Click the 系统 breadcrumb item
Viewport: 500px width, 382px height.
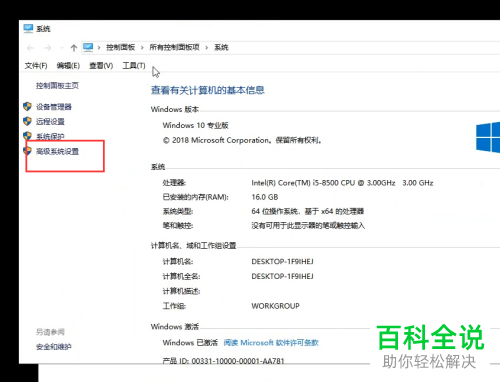coord(221,47)
